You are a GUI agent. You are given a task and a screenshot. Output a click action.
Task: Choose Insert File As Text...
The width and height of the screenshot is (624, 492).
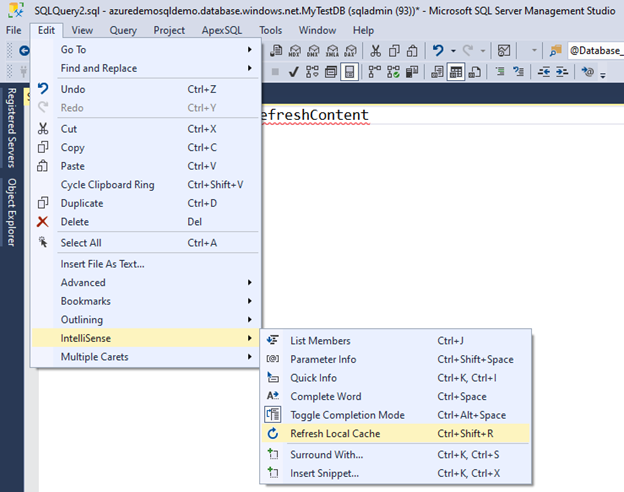(x=146, y=264)
